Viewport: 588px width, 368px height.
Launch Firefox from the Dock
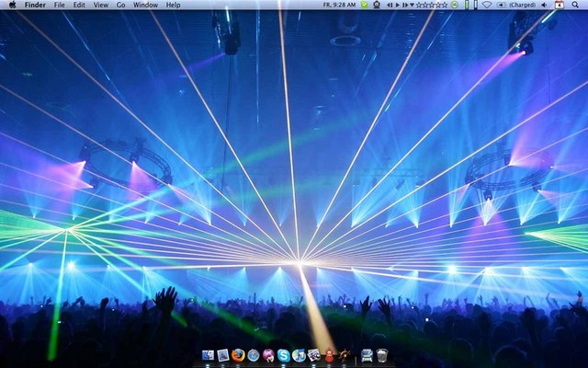[238, 355]
